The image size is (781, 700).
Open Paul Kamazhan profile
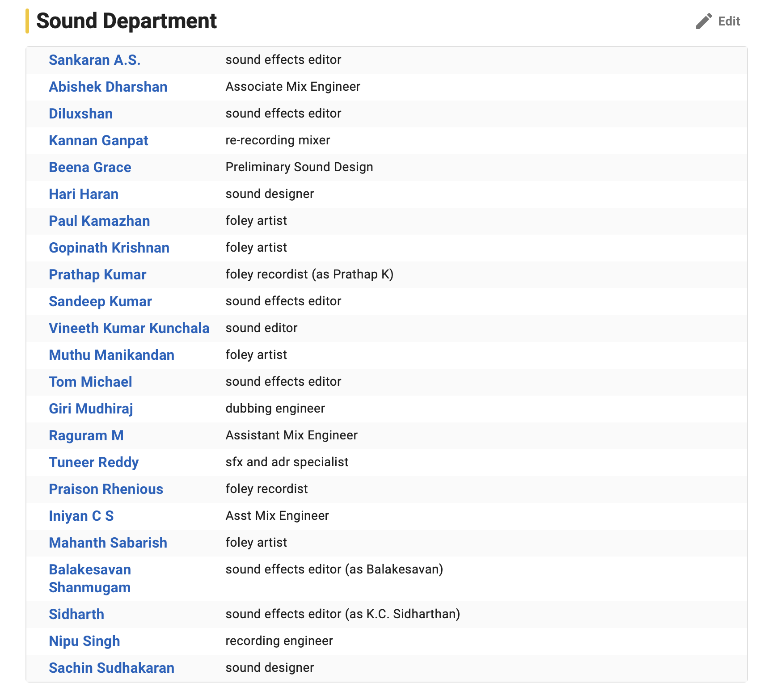pyautogui.click(x=99, y=221)
